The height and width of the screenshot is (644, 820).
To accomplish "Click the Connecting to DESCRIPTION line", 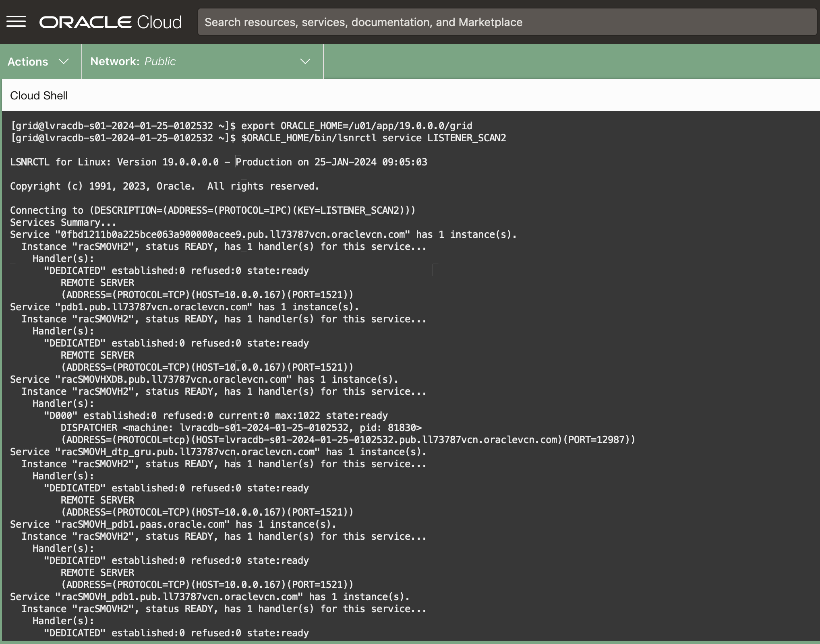I will tap(212, 211).
